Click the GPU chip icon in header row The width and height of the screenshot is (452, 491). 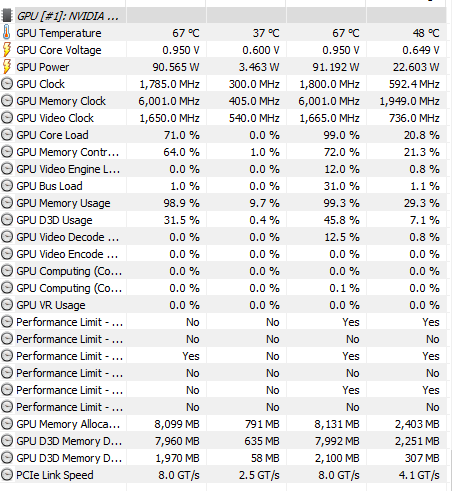click(x=6, y=16)
